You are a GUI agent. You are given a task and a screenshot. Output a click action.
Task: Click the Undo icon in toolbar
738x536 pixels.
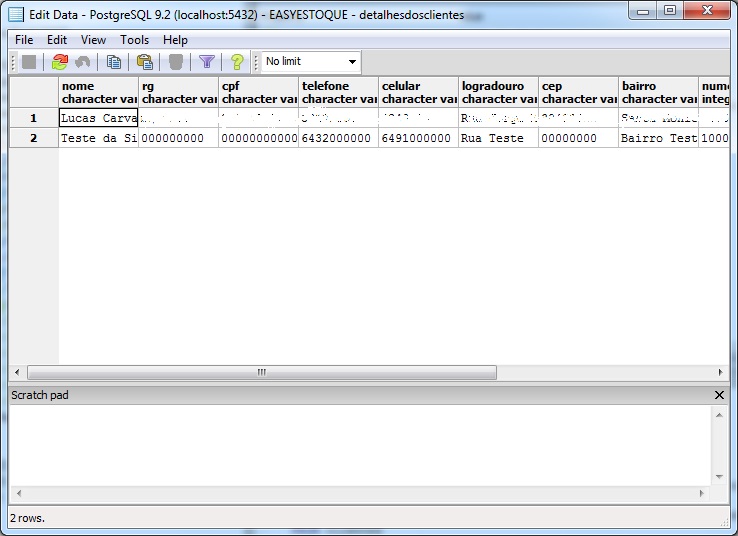click(x=83, y=62)
